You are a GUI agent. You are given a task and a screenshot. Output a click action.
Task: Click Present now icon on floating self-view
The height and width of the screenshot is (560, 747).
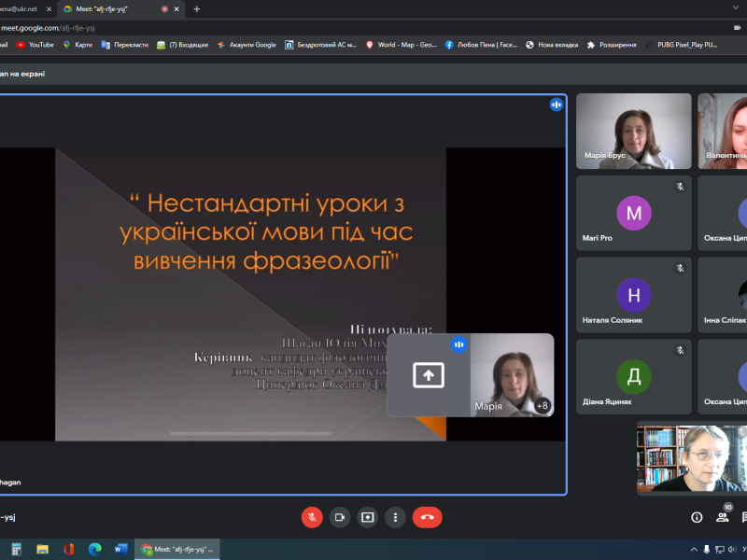(x=429, y=377)
